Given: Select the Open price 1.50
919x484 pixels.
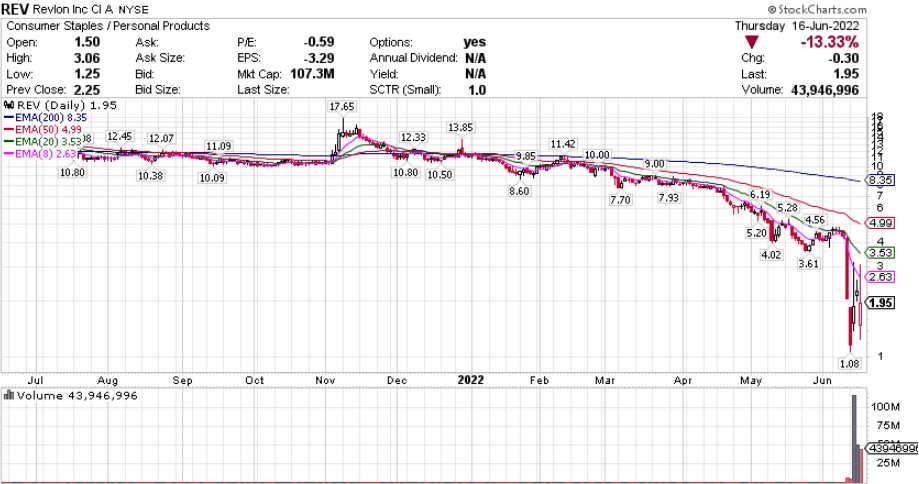Looking at the screenshot, I should point(87,42).
